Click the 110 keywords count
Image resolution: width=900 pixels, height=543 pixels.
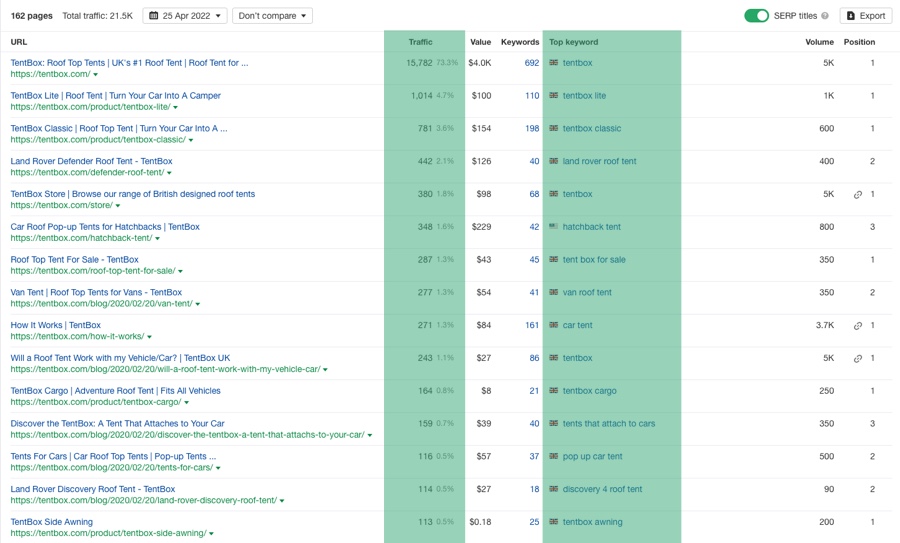click(532, 95)
